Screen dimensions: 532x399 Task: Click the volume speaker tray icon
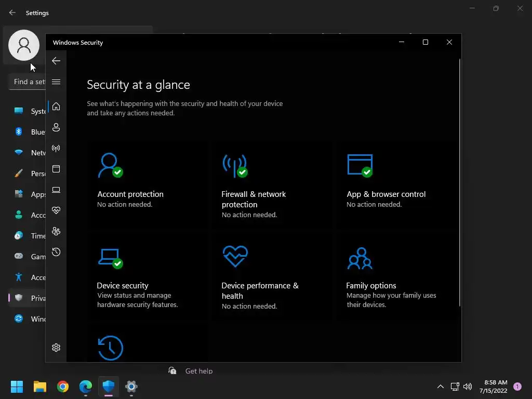coord(468,387)
